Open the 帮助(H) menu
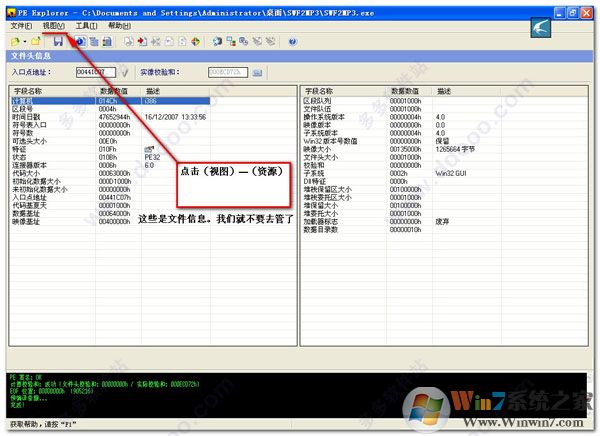This screenshot has width=600, height=436. click(x=119, y=26)
